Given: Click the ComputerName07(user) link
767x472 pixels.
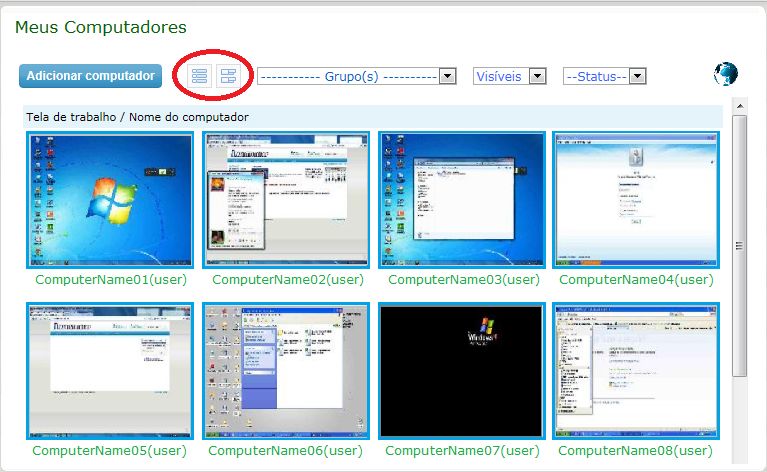Looking at the screenshot, I should [x=462, y=450].
